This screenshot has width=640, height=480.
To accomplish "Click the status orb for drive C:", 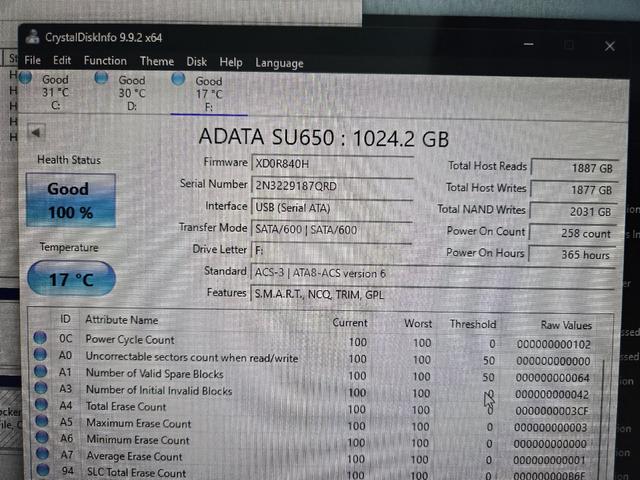I will pyautogui.click(x=25, y=77).
